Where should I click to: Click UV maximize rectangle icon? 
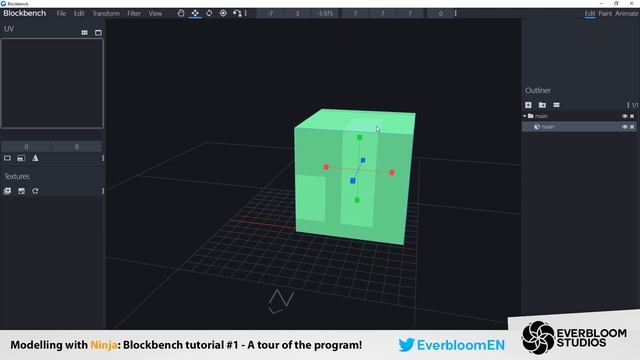coord(7,158)
